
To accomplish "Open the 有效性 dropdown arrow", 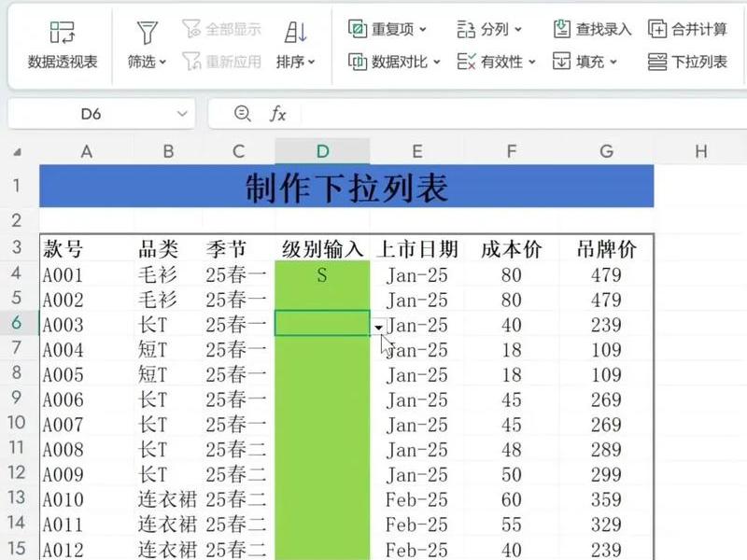I will click(x=532, y=62).
